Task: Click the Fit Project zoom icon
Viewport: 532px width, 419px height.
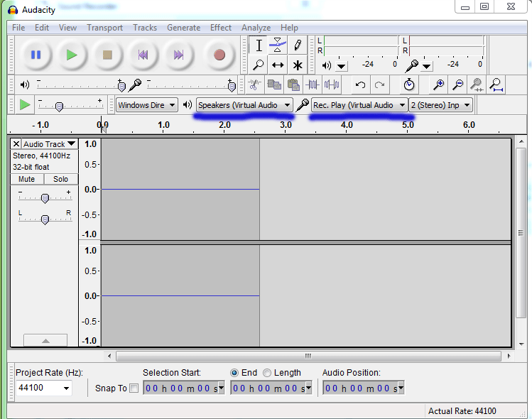Action: coord(496,85)
